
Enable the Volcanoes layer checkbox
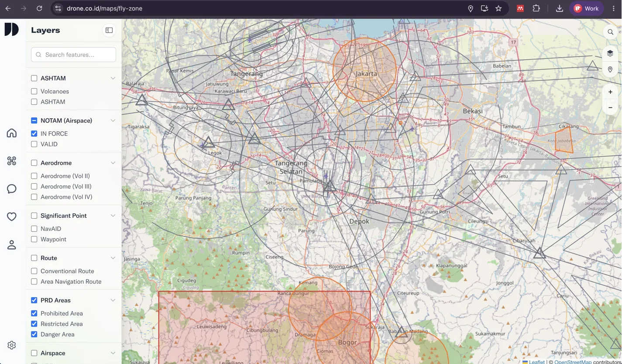34,91
